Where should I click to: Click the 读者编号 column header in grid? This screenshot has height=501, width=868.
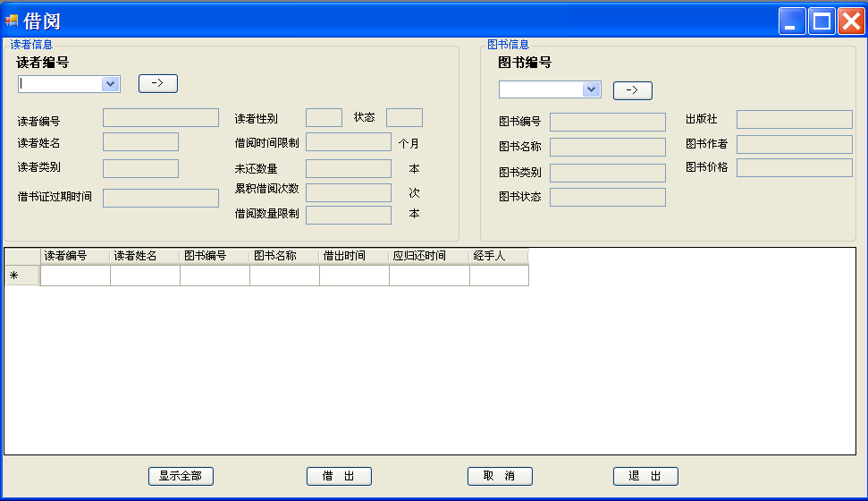click(x=75, y=256)
